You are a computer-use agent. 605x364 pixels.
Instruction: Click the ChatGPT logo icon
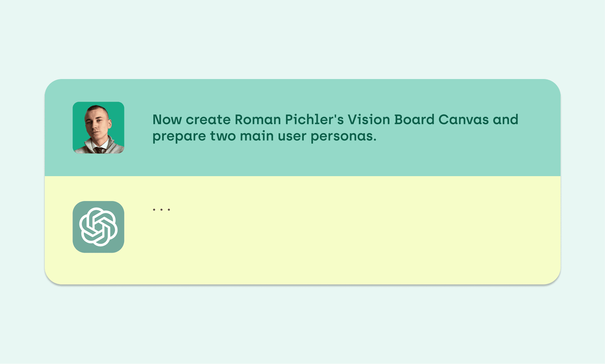(98, 227)
